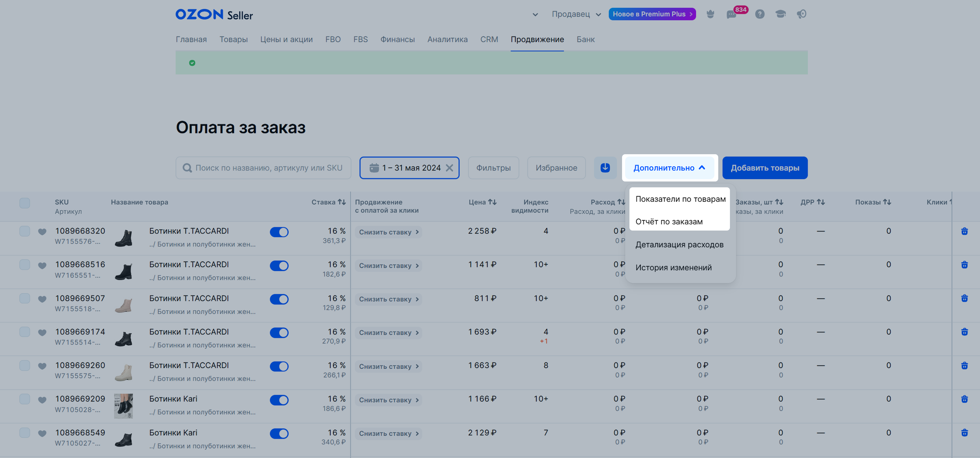Open the announcements megaphone icon

pos(802,14)
